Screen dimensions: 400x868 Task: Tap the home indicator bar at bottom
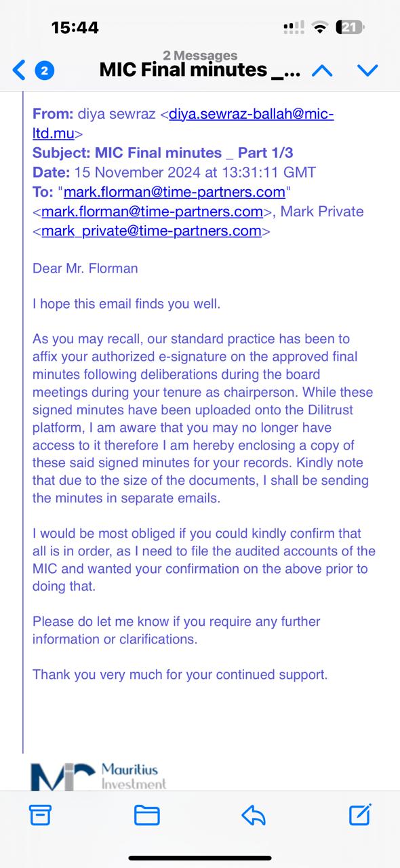click(x=200, y=858)
